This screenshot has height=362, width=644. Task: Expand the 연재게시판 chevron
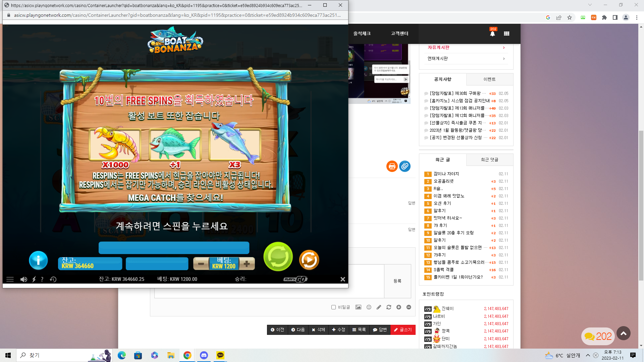tap(504, 59)
